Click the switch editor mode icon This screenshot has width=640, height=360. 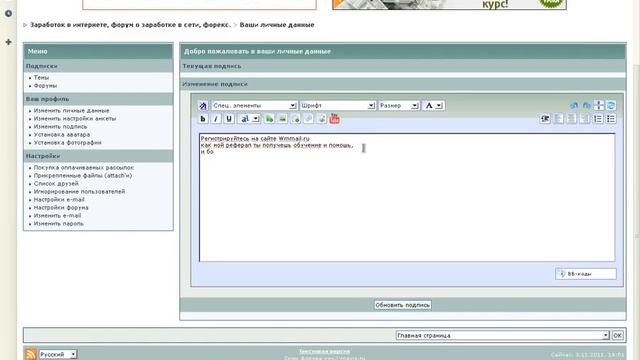(x=611, y=105)
